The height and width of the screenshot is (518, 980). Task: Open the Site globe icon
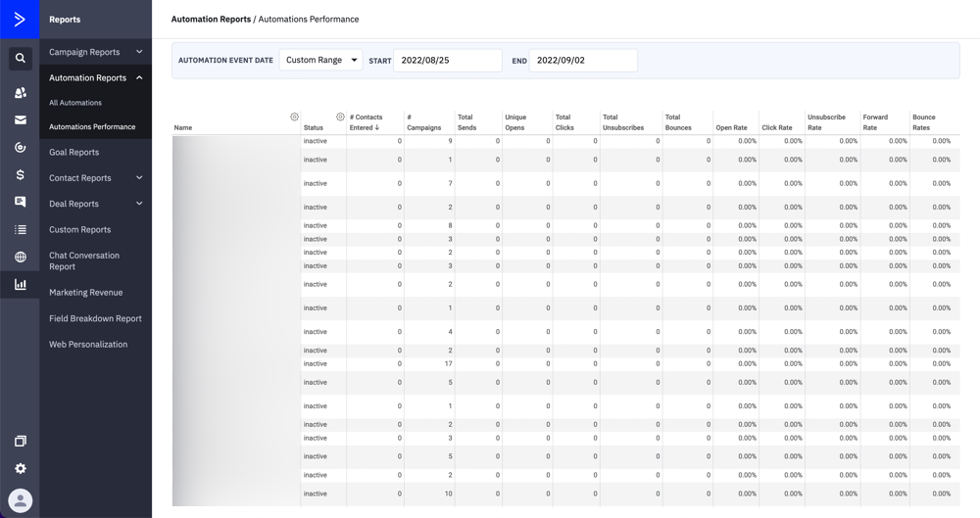tap(20, 257)
